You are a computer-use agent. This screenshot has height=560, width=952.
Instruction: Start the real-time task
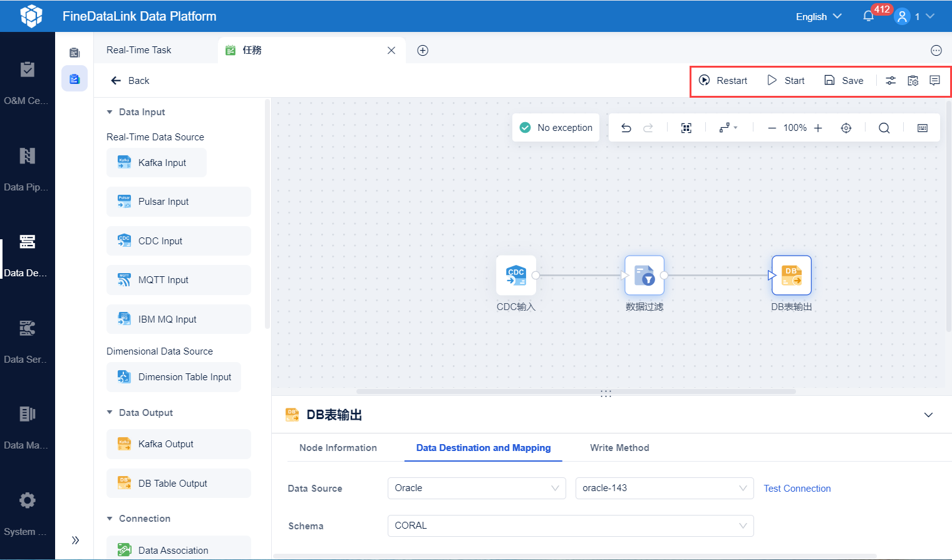[x=786, y=80]
